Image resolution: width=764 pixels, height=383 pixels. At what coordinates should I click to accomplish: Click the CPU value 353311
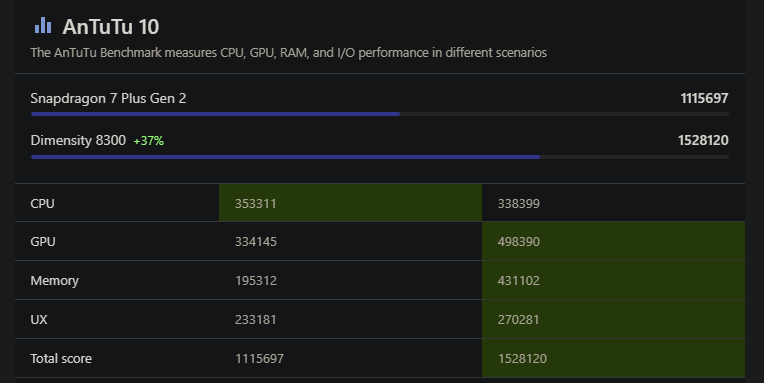256,204
